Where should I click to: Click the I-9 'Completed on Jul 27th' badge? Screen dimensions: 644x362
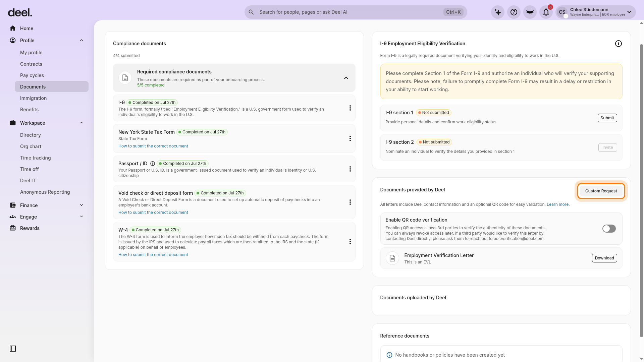(x=152, y=103)
